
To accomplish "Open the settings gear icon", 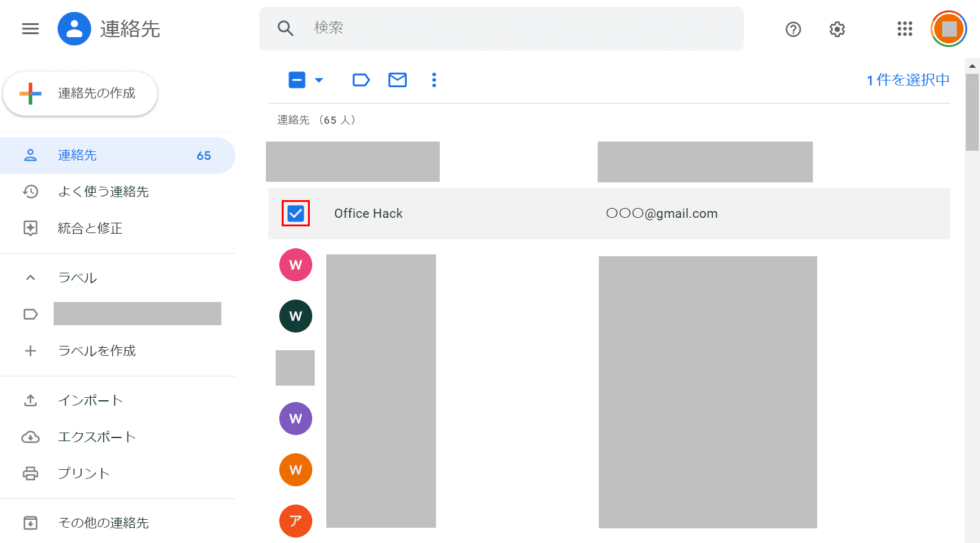I will coord(837,29).
